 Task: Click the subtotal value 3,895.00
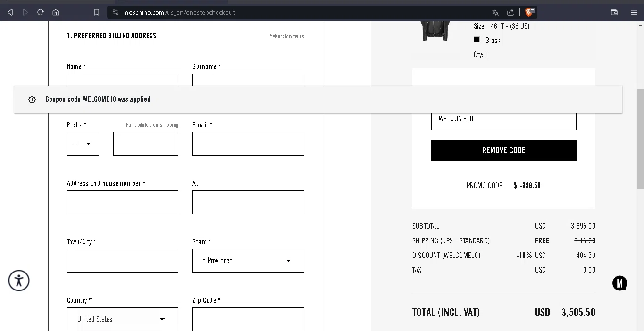pyautogui.click(x=583, y=226)
